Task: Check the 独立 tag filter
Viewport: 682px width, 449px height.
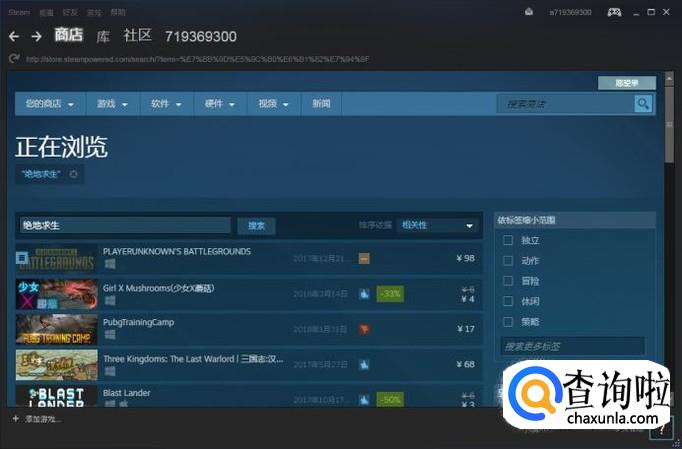Action: (x=508, y=240)
